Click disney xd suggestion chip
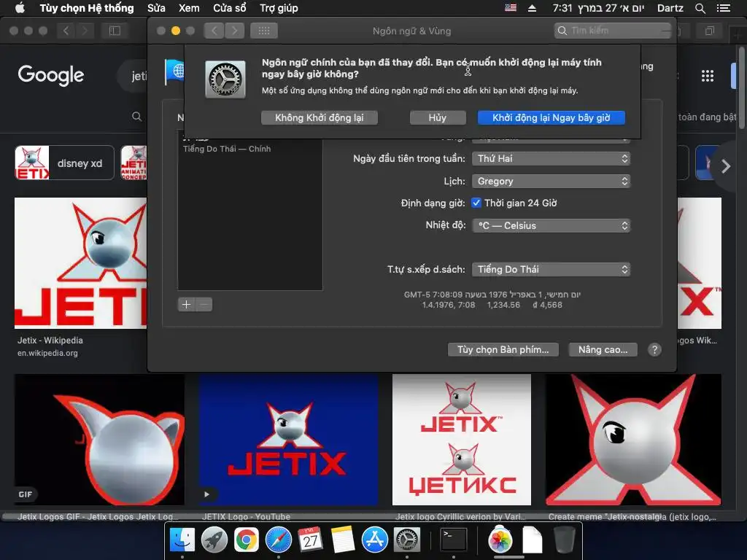This screenshot has height=560, width=747. [64, 163]
